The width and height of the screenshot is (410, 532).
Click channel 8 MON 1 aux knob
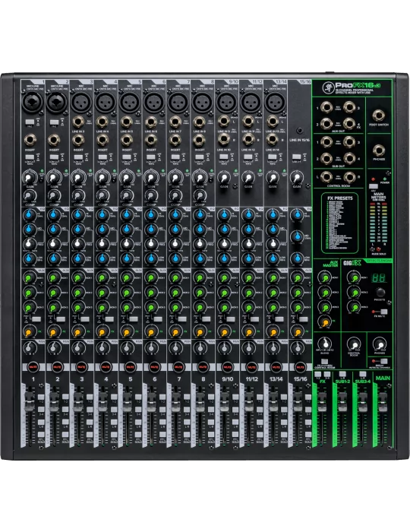click(200, 278)
